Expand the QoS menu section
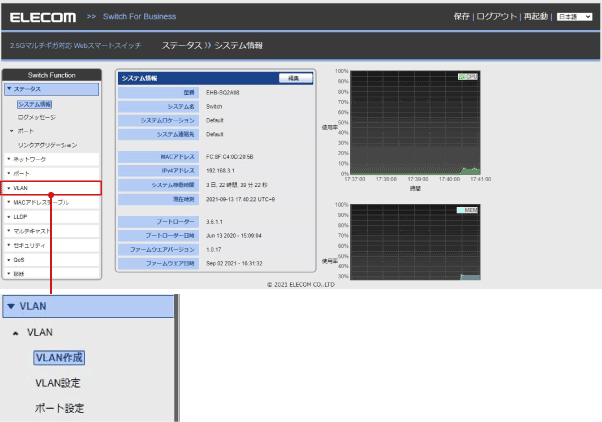The height and width of the screenshot is (422, 602). (x=51, y=258)
